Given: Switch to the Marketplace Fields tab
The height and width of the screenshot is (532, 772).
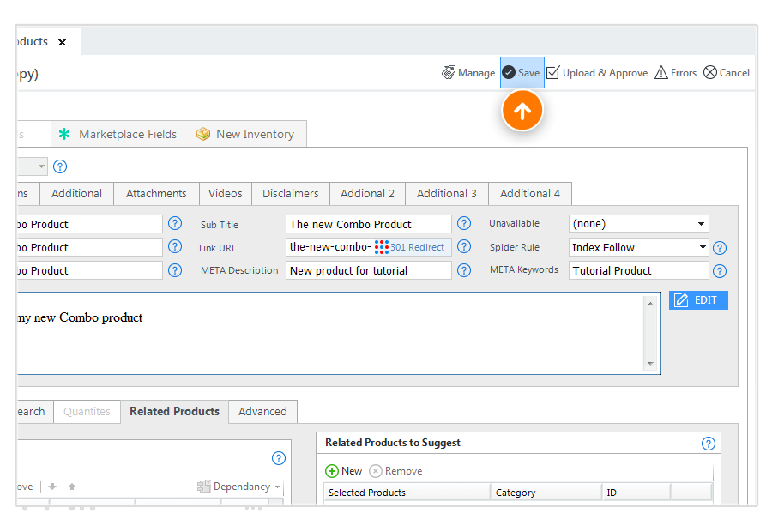Looking at the screenshot, I should tap(121, 134).
